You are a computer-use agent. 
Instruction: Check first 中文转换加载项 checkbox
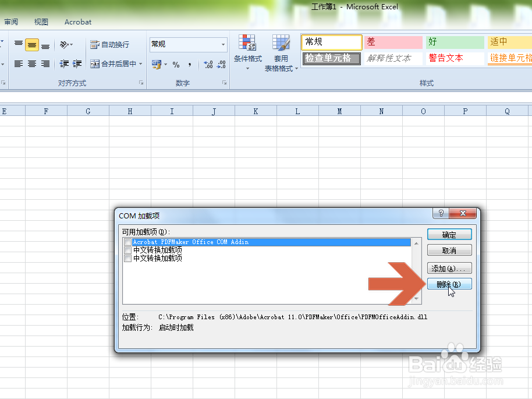coord(128,250)
